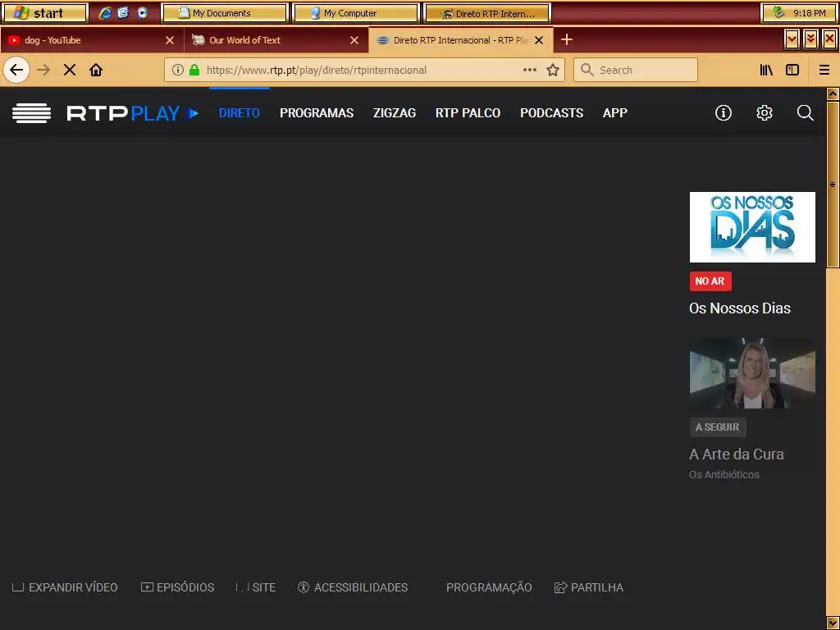The height and width of the screenshot is (630, 840).
Task: Go to the browser Home page icon
Action: pos(96,70)
